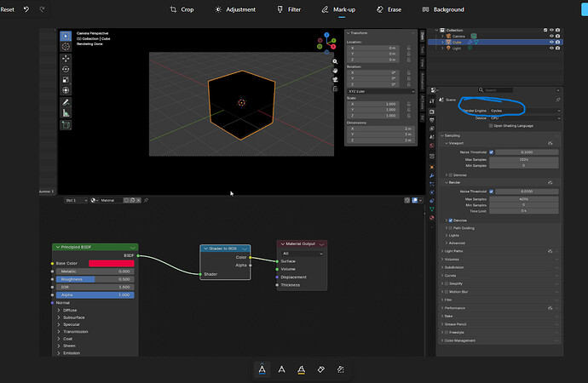The width and height of the screenshot is (588, 383).
Task: Select the Add Cube tool
Action: [x=66, y=125]
